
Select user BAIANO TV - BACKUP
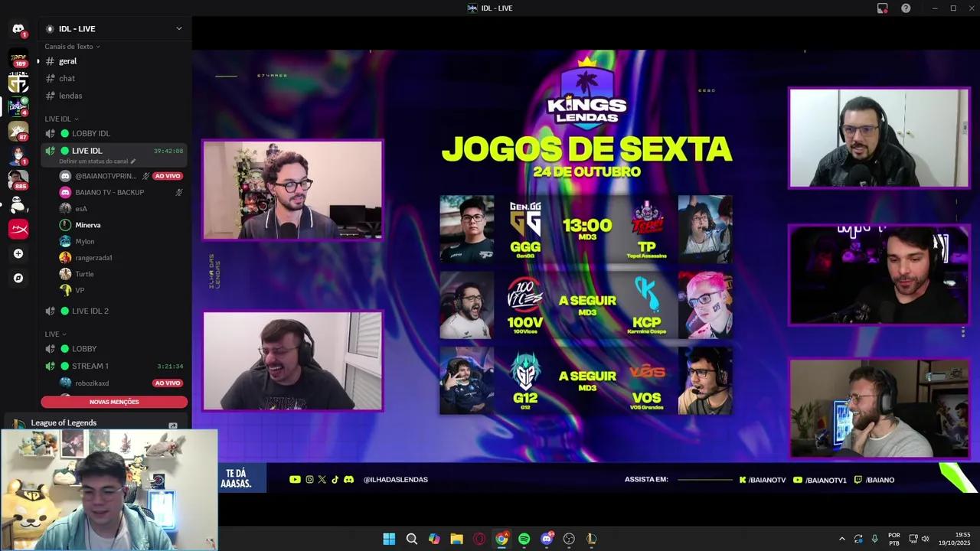pos(121,192)
